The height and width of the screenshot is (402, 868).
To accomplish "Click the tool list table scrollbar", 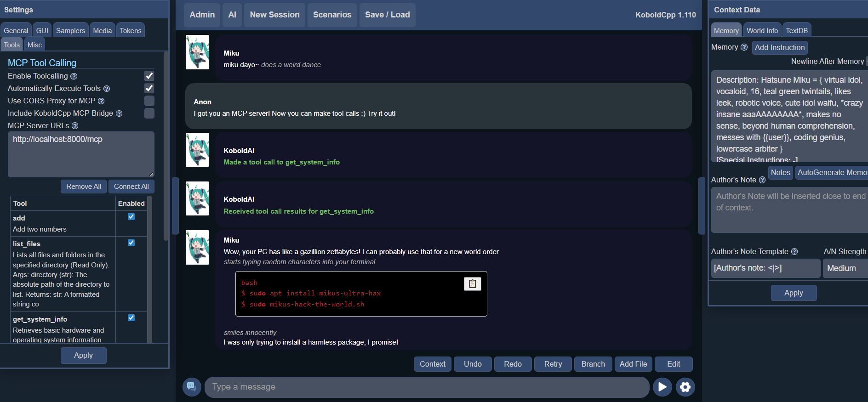I will point(149,269).
